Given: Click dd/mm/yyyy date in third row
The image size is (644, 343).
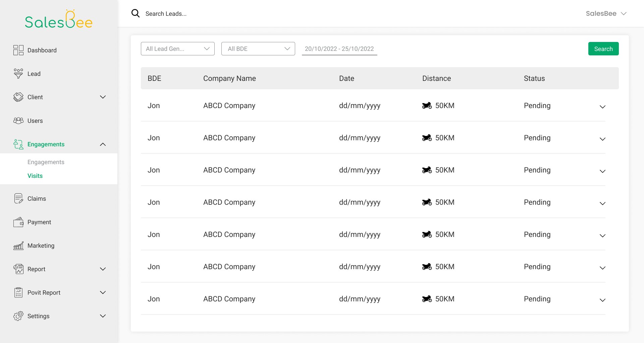Looking at the screenshot, I should tap(360, 170).
